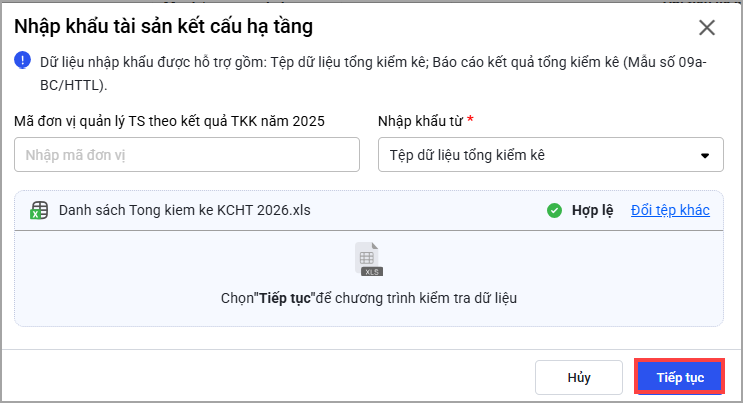Image resolution: width=743 pixels, height=403 pixels.
Task: Click the bold 'Tiếp tục' word in the hint
Action: [x=287, y=298]
